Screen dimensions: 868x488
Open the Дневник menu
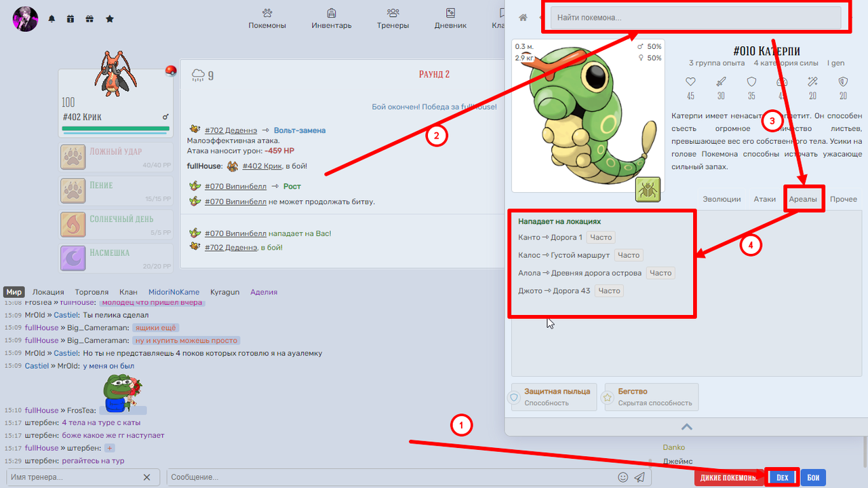click(450, 18)
